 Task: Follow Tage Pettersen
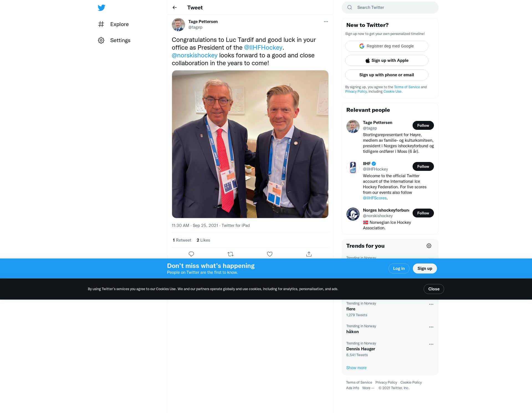point(423,125)
